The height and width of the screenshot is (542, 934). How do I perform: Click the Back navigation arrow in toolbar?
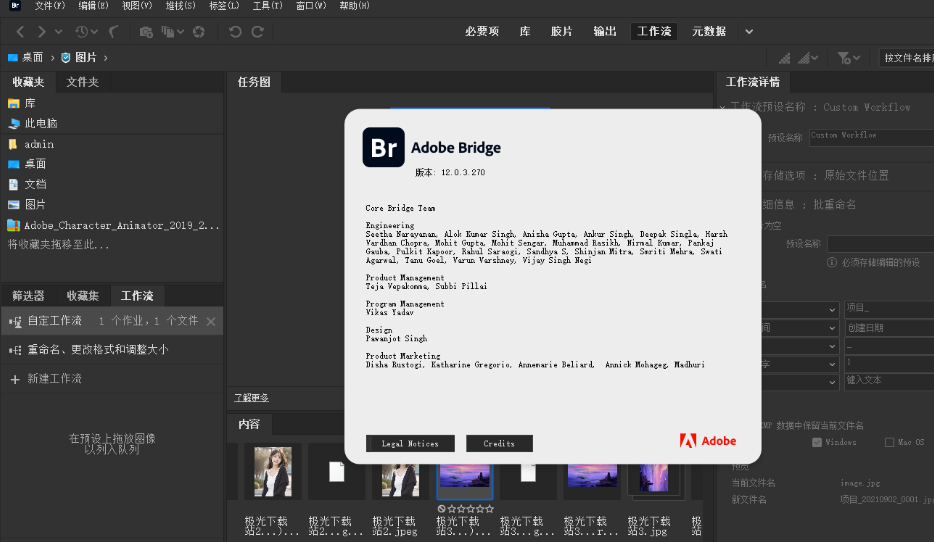(22, 32)
